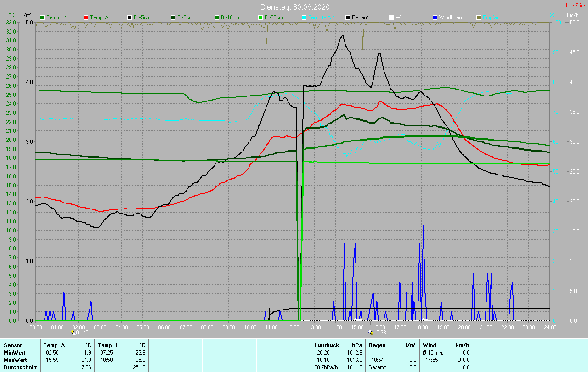Viewport: 588px width, 372px height.
Task: Click the "MinWert" row label
Action: tap(14, 352)
